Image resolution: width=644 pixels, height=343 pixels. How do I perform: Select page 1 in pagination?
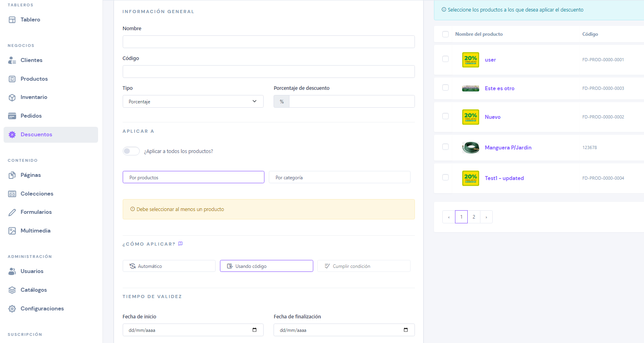pyautogui.click(x=461, y=217)
